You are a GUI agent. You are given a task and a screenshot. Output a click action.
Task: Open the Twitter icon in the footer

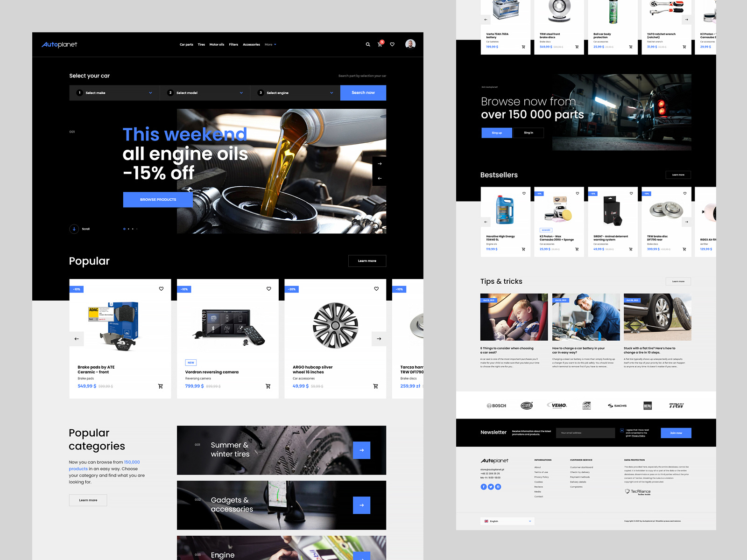pos(491,487)
